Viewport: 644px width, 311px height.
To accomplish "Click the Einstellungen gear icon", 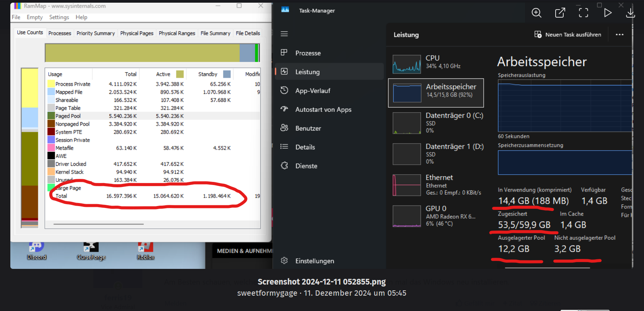I will tap(284, 260).
